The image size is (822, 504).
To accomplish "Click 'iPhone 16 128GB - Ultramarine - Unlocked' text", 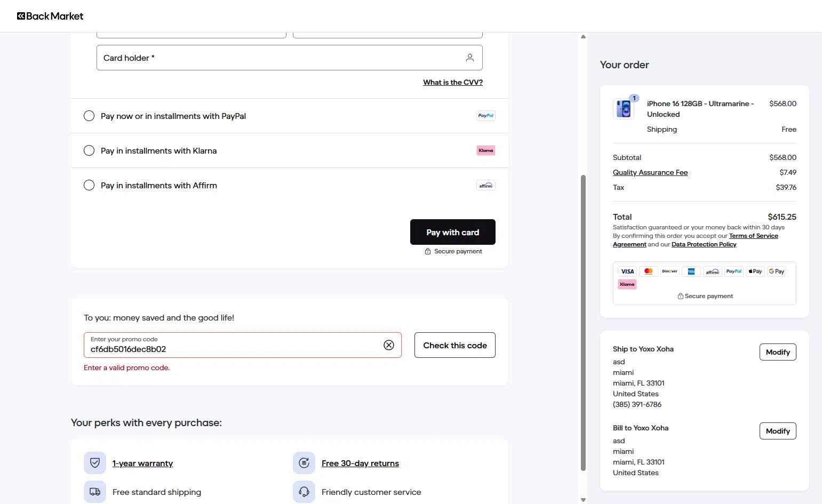I will [x=700, y=109].
